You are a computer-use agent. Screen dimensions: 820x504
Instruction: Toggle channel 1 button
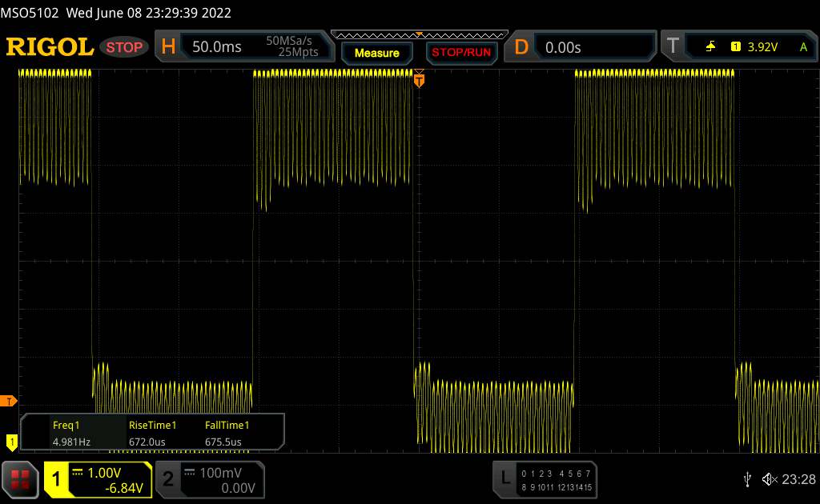click(56, 479)
